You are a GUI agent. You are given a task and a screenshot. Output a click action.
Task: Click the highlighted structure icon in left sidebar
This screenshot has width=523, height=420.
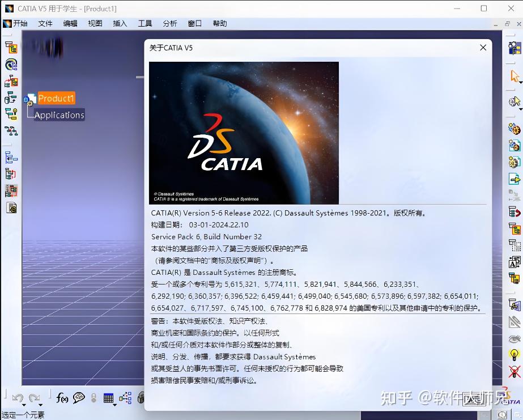(x=12, y=46)
